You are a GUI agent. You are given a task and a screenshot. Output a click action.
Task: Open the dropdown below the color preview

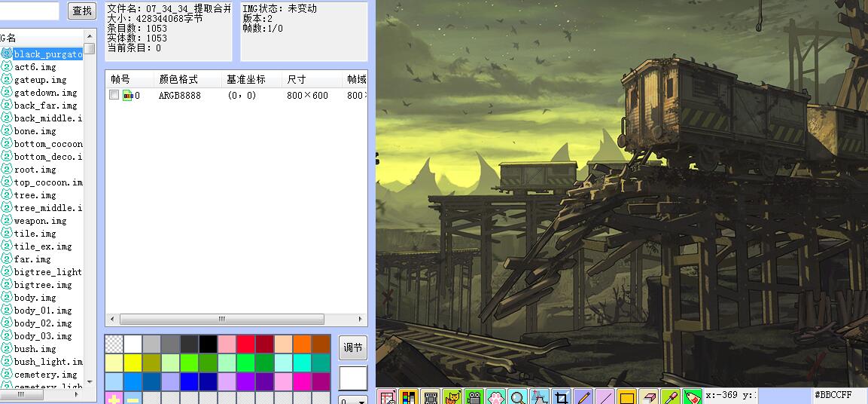pos(352,399)
